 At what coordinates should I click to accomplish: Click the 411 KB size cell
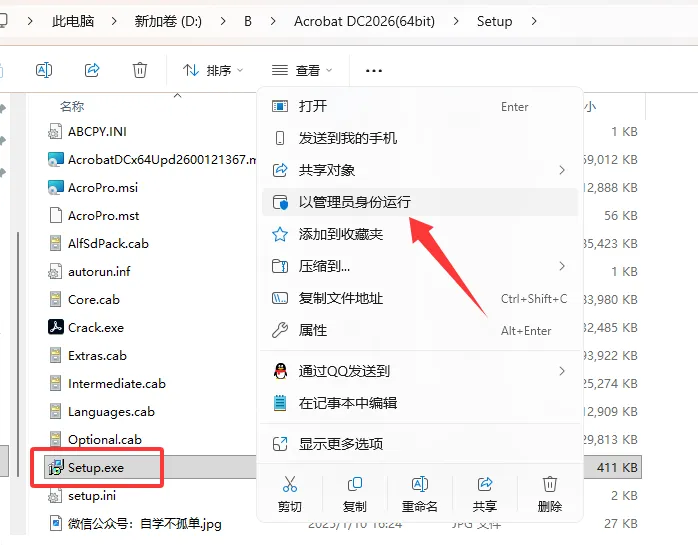pos(617,468)
